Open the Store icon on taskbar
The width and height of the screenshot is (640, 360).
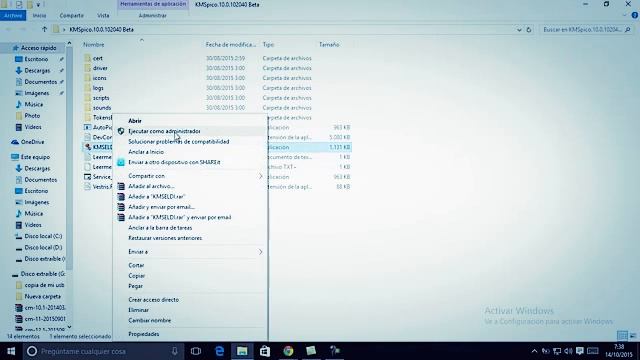tap(265, 351)
